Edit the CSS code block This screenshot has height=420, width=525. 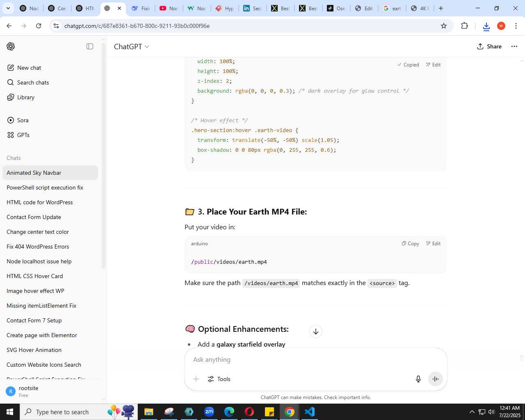point(433,65)
